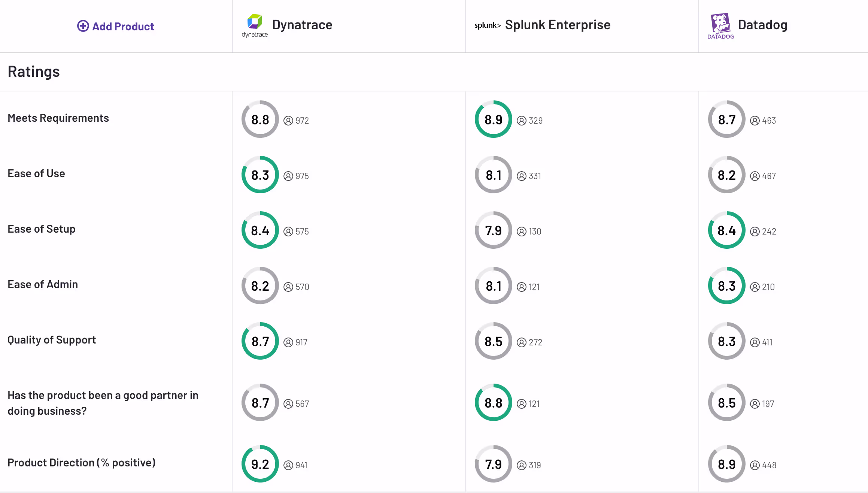This screenshot has width=868, height=493.
Task: Click Splunk 7.9 Product Direction rating circle
Action: 493,464
